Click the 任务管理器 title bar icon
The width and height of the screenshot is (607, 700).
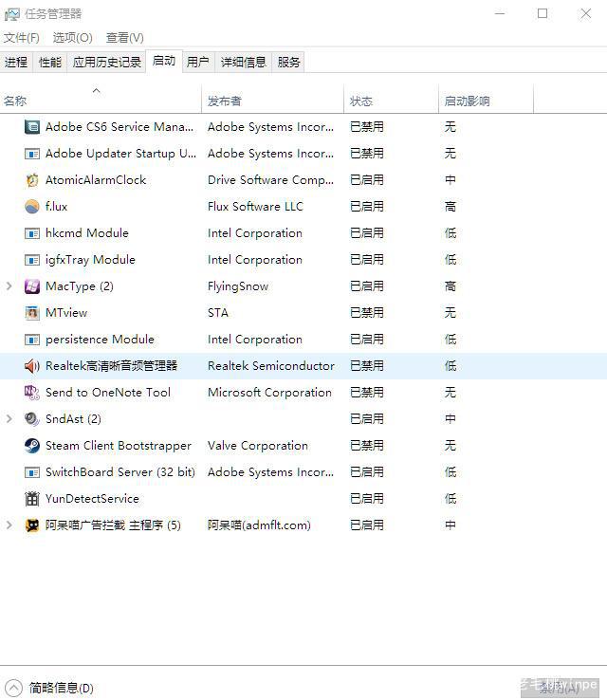(x=12, y=14)
